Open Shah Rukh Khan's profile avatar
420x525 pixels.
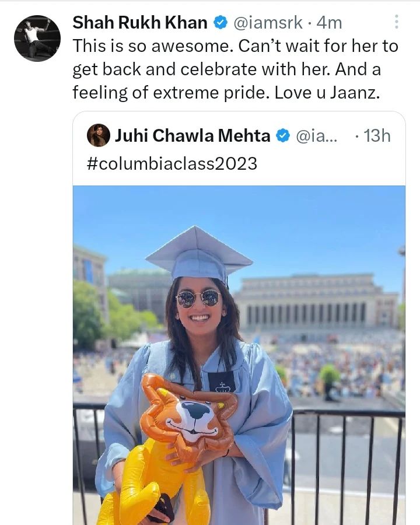point(37,38)
